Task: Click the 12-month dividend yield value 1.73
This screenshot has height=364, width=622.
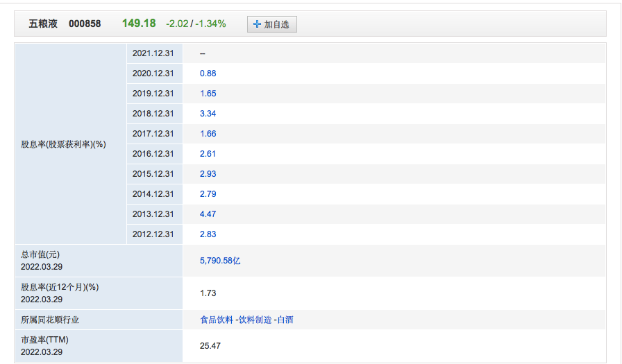Action: tap(208, 293)
